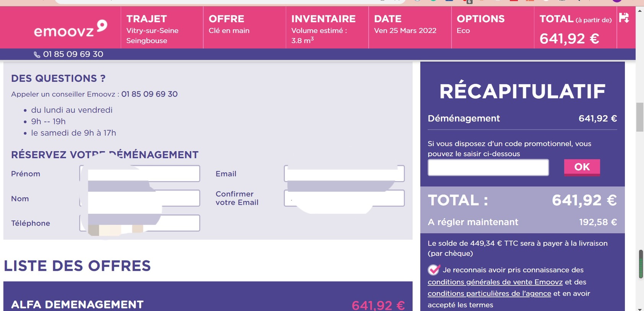Viewport: 644px width, 311px height.
Task: Open conditions générales de vente Emoovz link
Action: [495, 282]
